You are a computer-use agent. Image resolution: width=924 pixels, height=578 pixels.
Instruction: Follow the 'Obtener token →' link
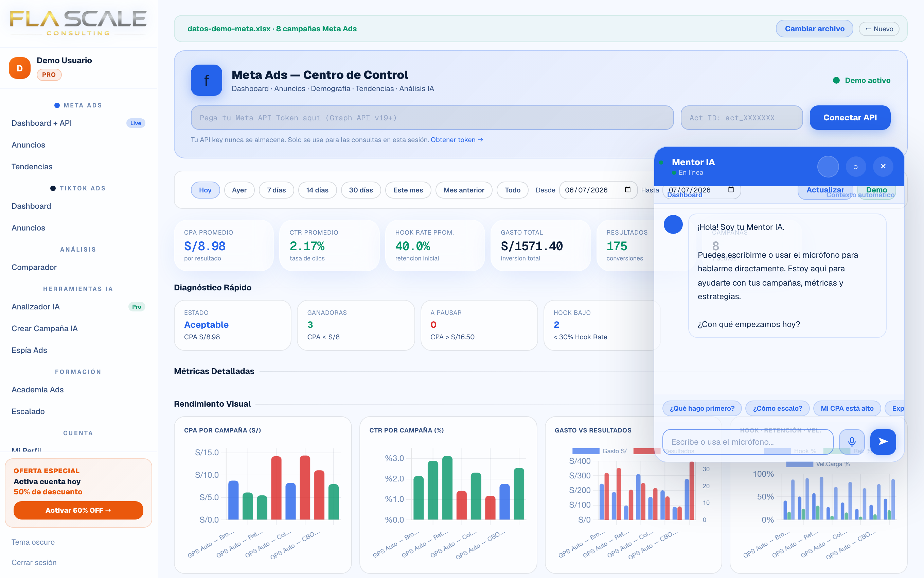[457, 140]
